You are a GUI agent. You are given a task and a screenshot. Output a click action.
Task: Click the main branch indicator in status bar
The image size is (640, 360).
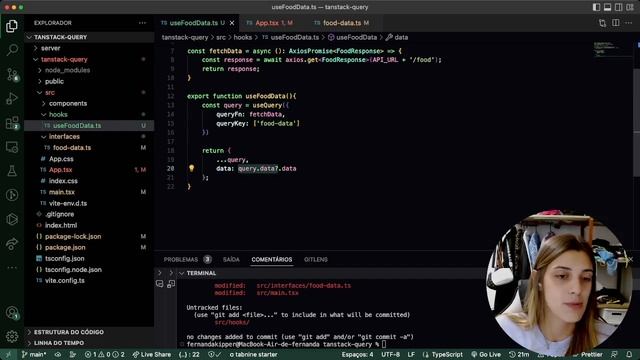tap(34, 354)
